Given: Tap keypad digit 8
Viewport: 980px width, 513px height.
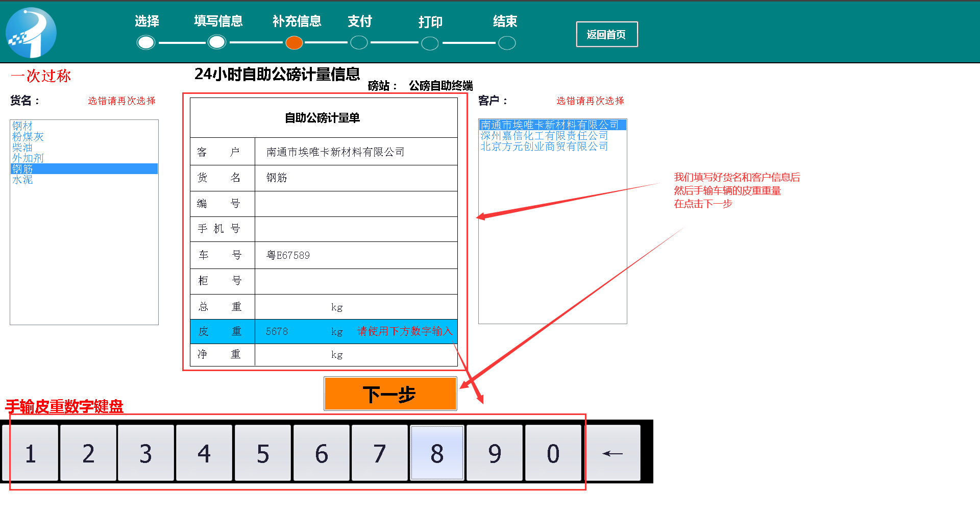Looking at the screenshot, I should (437, 453).
